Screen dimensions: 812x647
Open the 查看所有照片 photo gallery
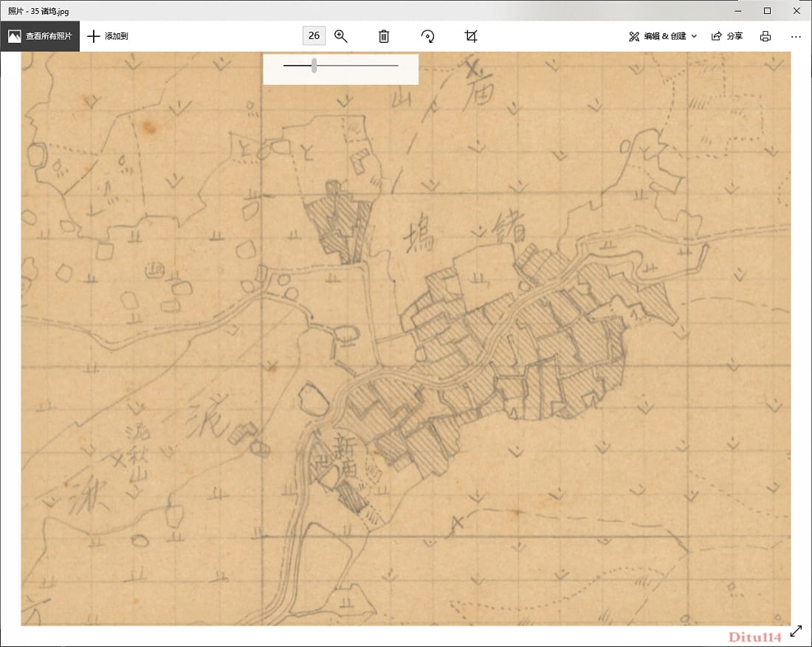coord(40,36)
